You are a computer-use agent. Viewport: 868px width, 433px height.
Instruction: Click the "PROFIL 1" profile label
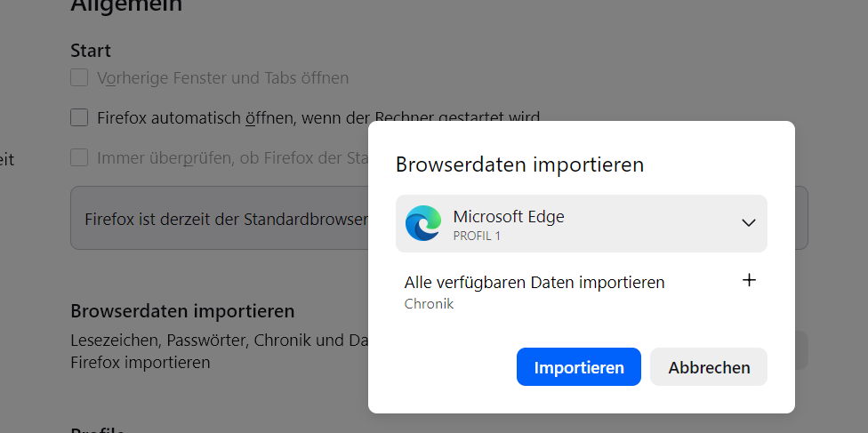click(477, 236)
